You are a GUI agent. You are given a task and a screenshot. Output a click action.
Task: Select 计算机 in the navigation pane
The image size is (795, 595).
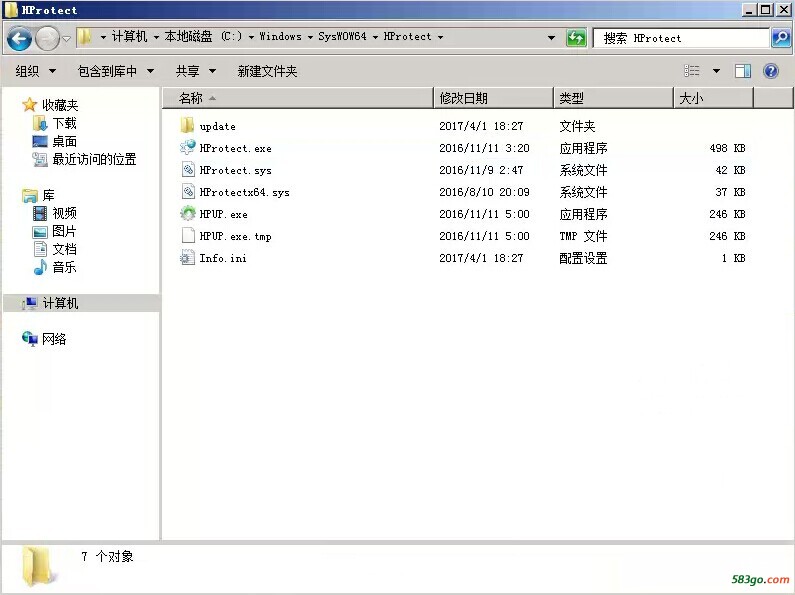[x=60, y=303]
